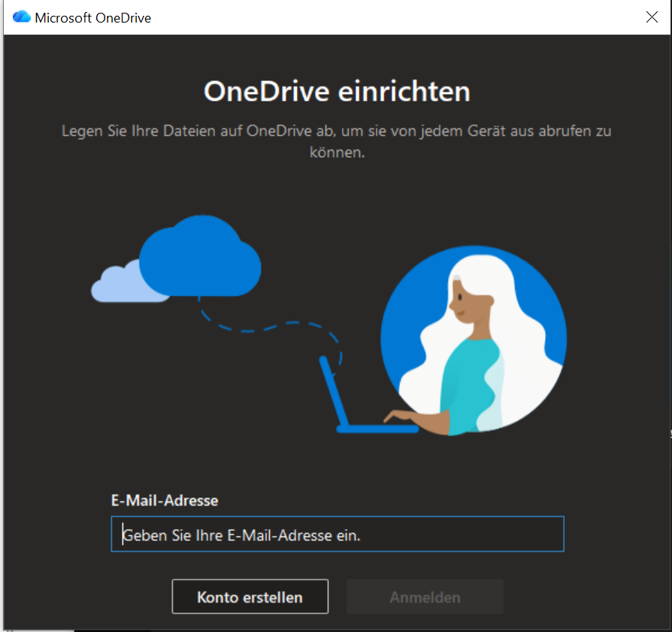Click the "Legen Sie Ihre Dateien" description text

click(337, 141)
